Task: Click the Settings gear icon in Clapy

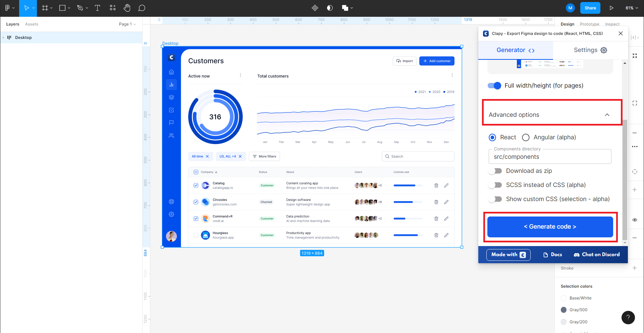Action: pos(604,50)
